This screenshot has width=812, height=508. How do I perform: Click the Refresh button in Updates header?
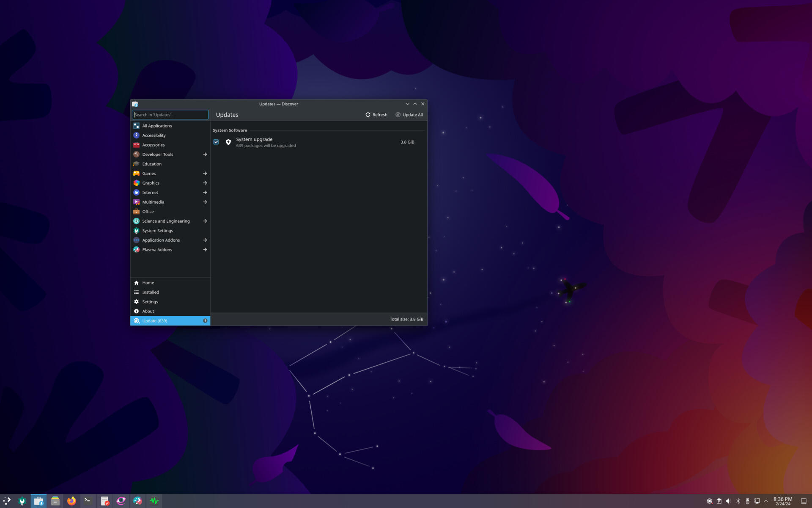point(376,115)
